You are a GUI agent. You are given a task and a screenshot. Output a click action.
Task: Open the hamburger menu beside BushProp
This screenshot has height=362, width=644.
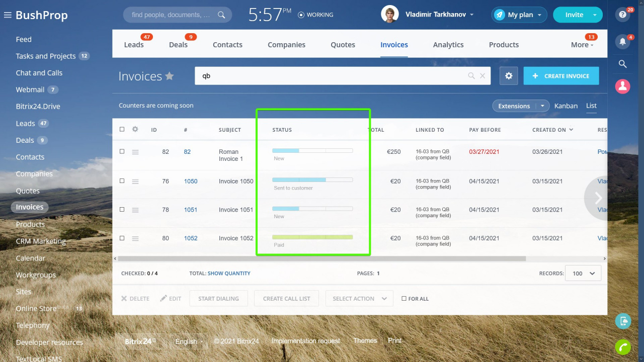coord(8,15)
